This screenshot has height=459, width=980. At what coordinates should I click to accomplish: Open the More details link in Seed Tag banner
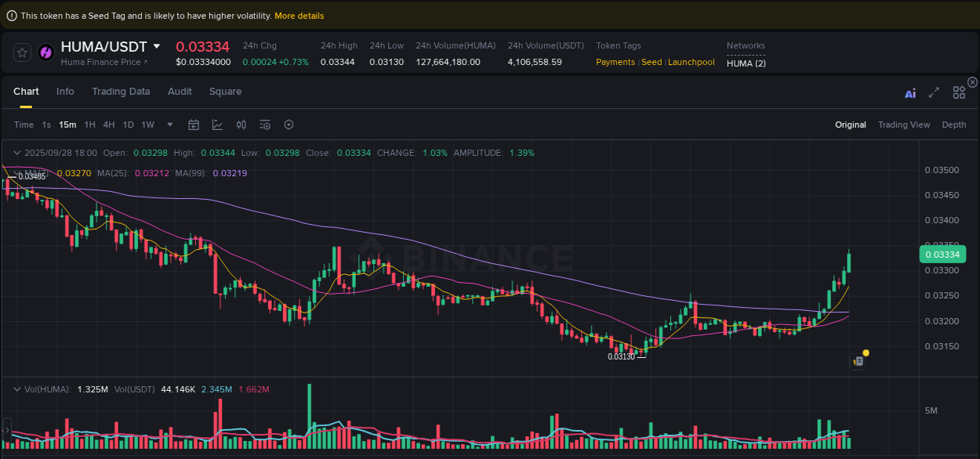[299, 16]
